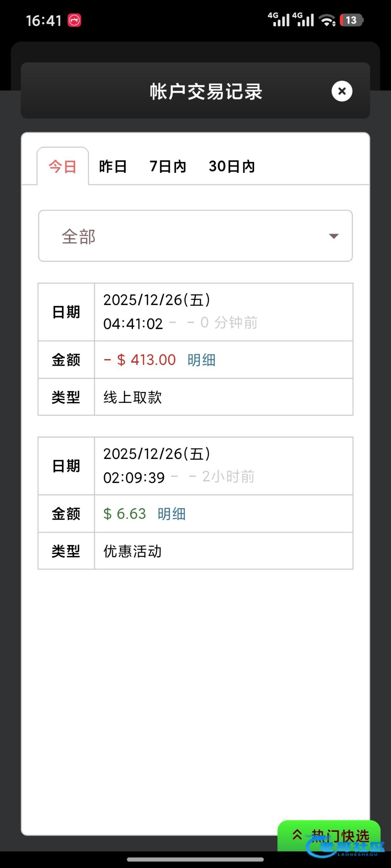The width and height of the screenshot is (391, 868).
Task: View 明细 for the $6.63 promotion
Action: 172,514
